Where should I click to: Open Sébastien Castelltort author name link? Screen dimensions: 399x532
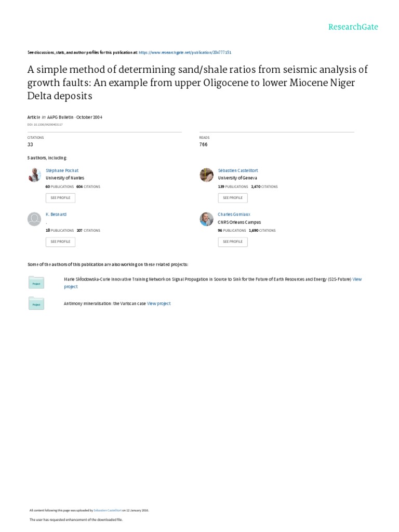point(237,170)
